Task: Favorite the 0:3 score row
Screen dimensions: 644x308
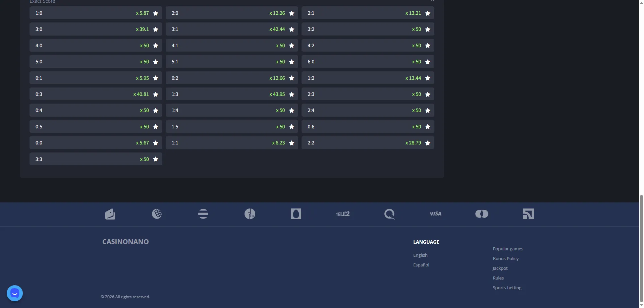Action: pyautogui.click(x=156, y=94)
